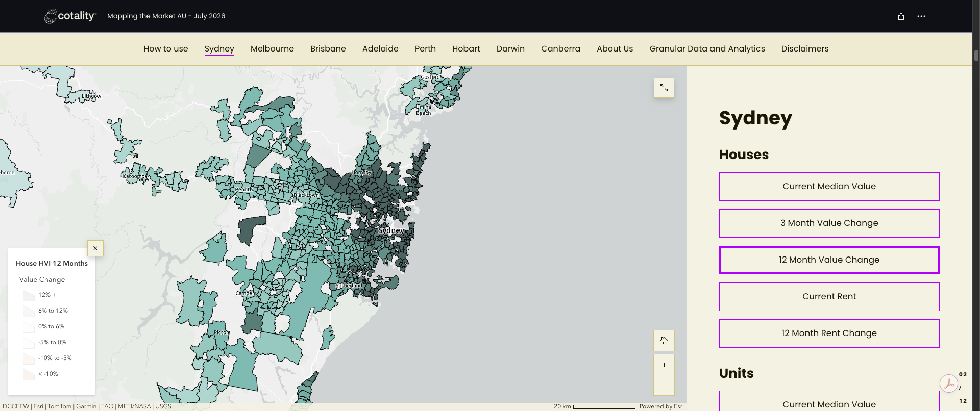
Task: Select the Perth tab
Action: [425, 49]
